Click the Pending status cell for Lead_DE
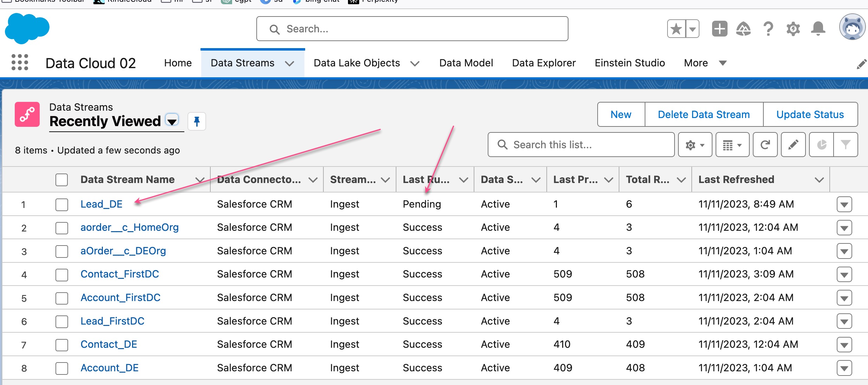This screenshot has width=868, height=385. [422, 204]
